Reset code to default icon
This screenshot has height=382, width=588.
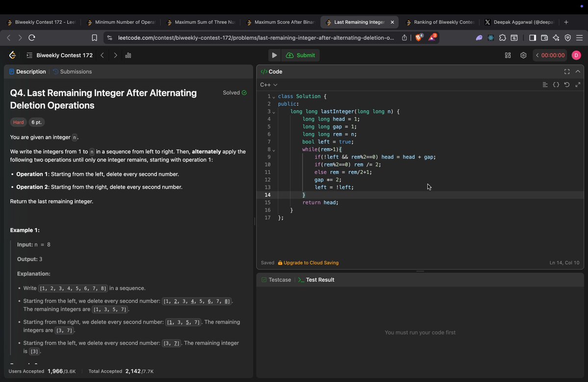point(567,85)
